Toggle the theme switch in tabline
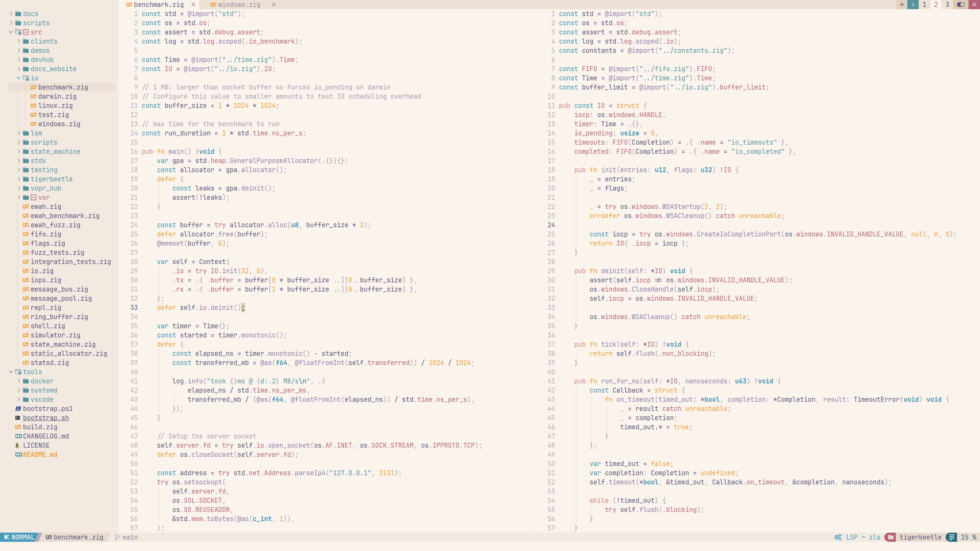Image resolution: width=980 pixels, height=551 pixels. point(961,5)
